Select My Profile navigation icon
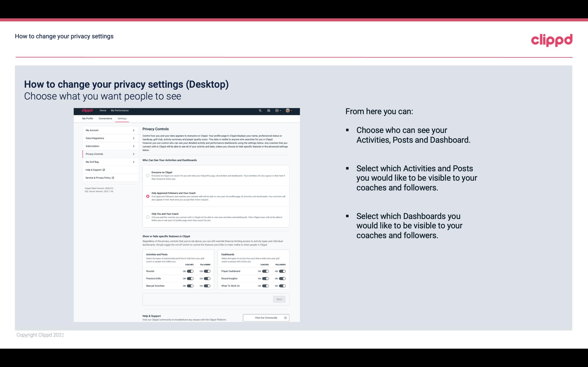This screenshot has height=367, width=588. click(88, 118)
